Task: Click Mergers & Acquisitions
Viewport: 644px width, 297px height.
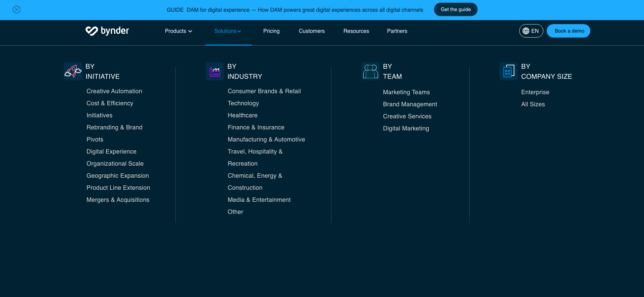Action: [118, 200]
